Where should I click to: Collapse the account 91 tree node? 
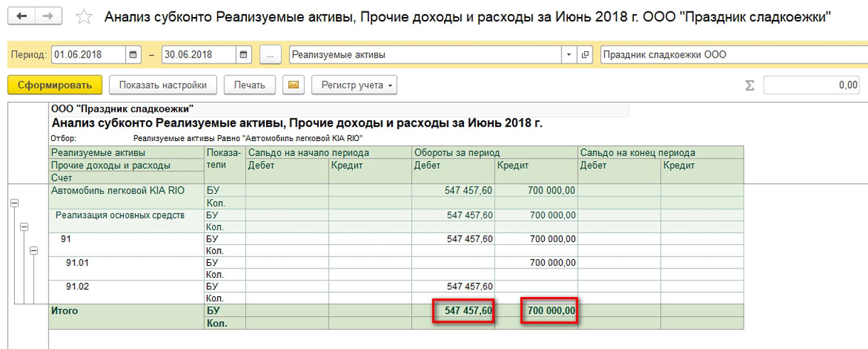(33, 251)
